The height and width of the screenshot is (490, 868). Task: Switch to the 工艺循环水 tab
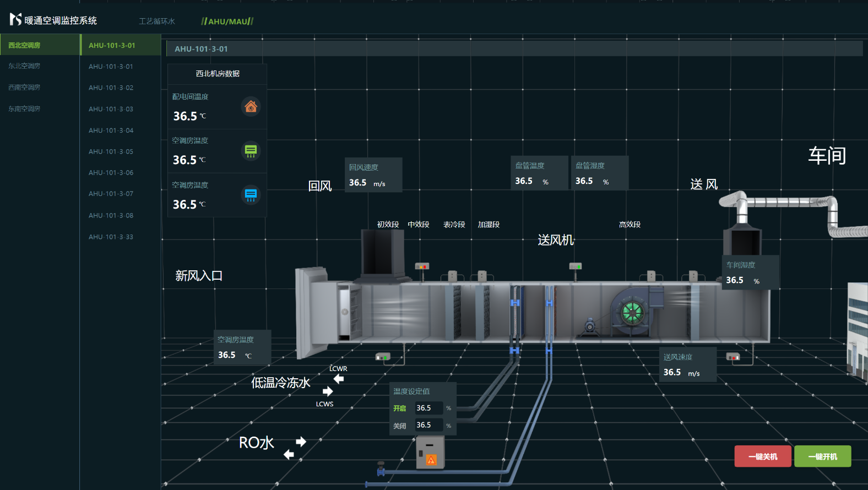[156, 21]
